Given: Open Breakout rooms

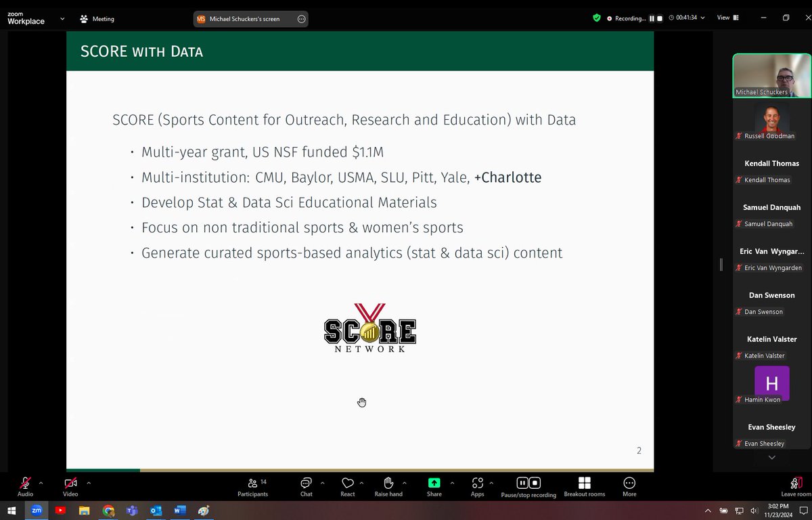Looking at the screenshot, I should coord(585,486).
